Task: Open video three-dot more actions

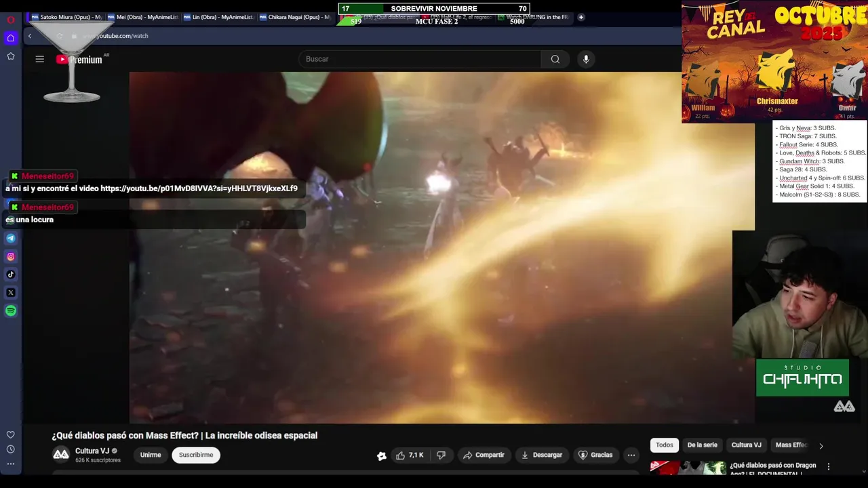Action: 631,455
